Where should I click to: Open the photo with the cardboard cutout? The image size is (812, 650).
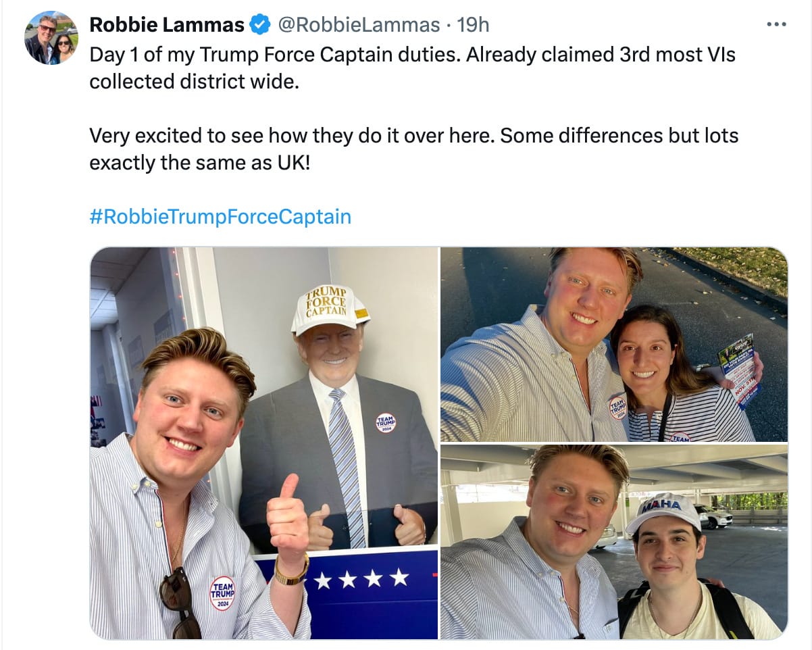pos(264,443)
